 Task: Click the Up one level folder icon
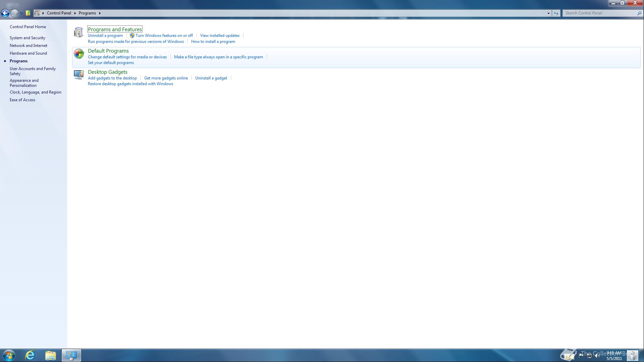click(x=28, y=13)
